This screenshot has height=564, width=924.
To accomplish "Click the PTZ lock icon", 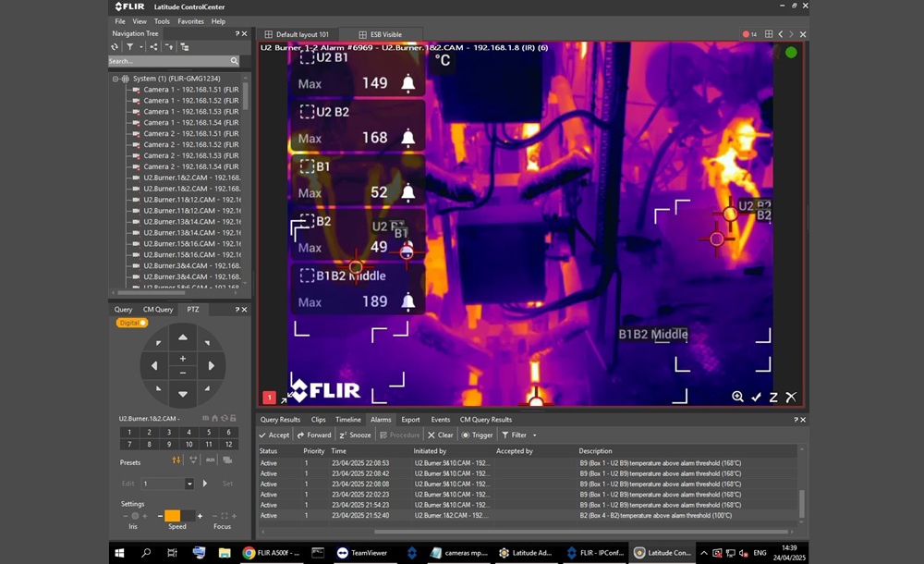I will tap(234, 418).
